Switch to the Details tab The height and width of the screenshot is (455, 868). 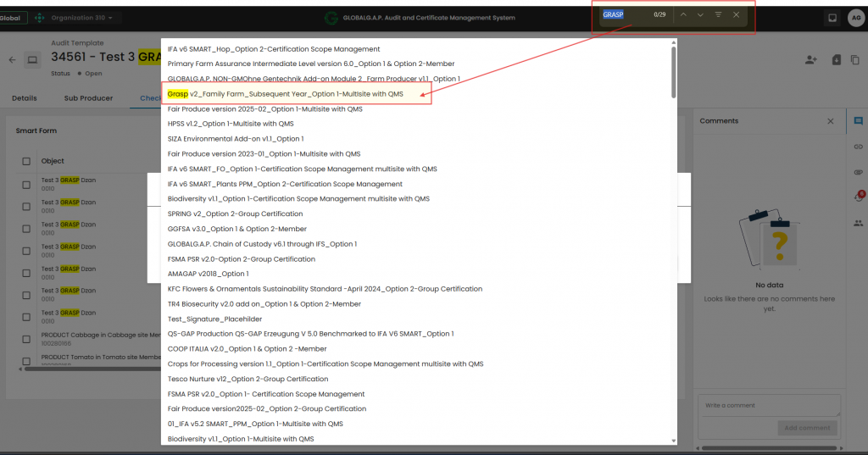tap(24, 98)
